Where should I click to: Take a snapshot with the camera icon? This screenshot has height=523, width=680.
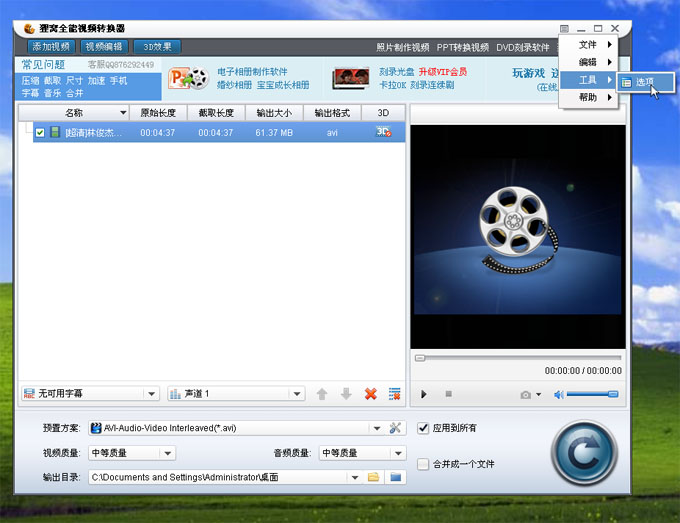526,394
